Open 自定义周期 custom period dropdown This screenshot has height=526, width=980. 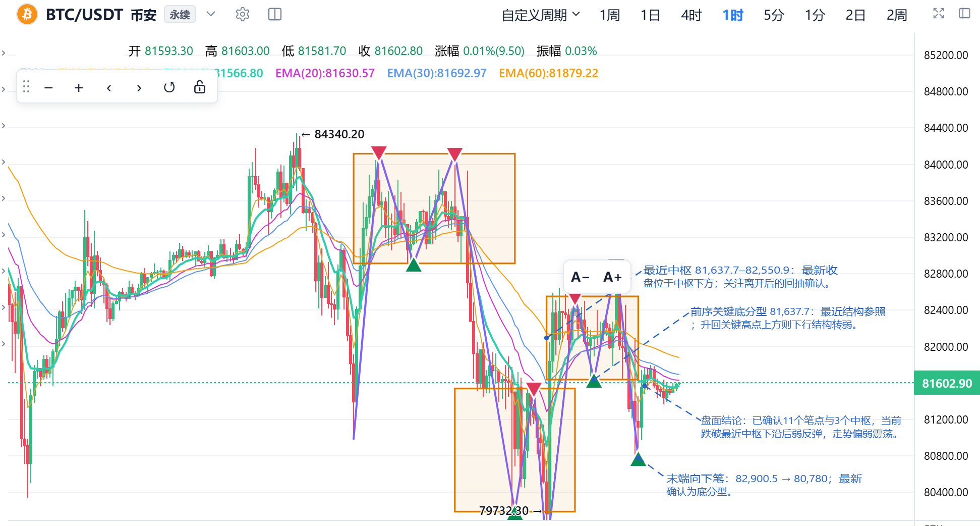(x=541, y=15)
